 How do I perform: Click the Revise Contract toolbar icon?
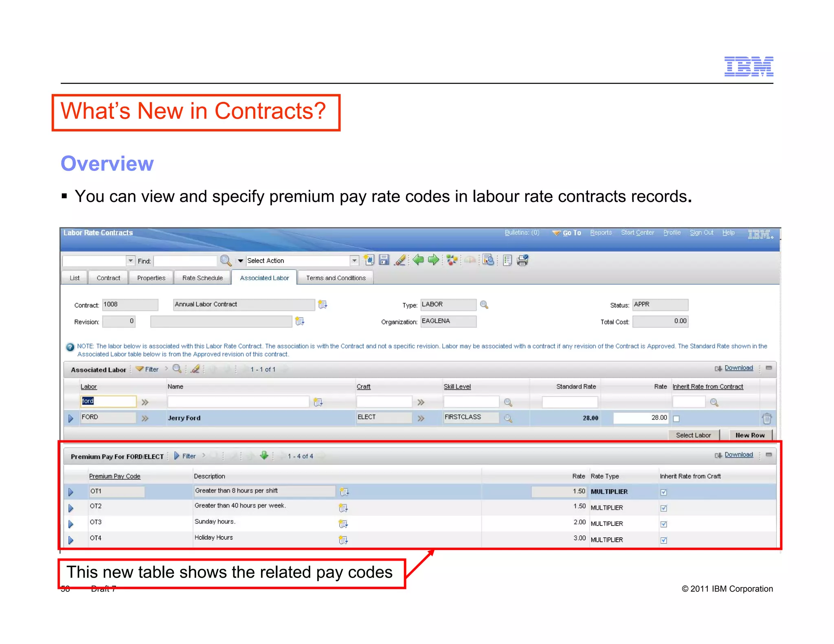(x=470, y=260)
